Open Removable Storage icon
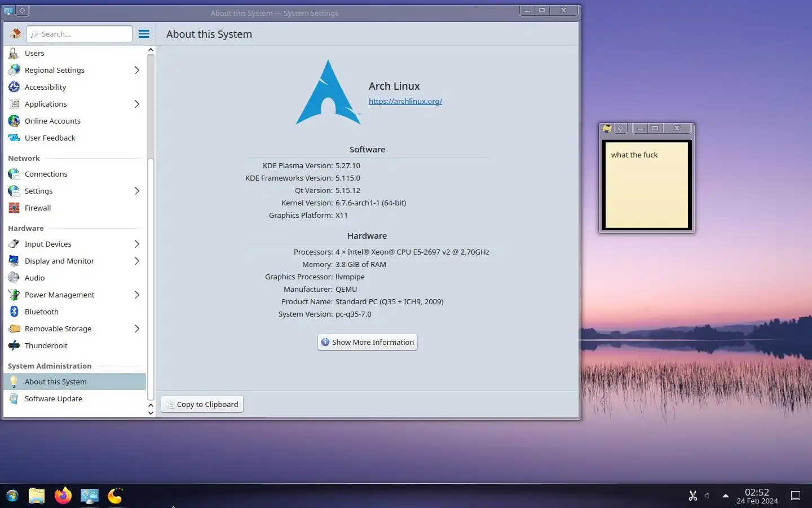This screenshot has width=812, height=508. coord(14,329)
